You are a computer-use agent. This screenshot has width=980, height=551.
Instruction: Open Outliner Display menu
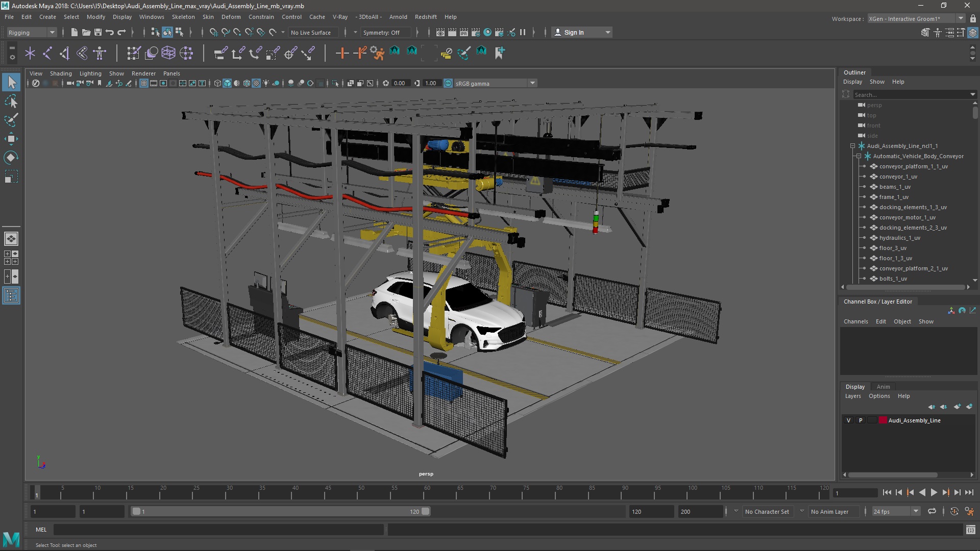[852, 82]
